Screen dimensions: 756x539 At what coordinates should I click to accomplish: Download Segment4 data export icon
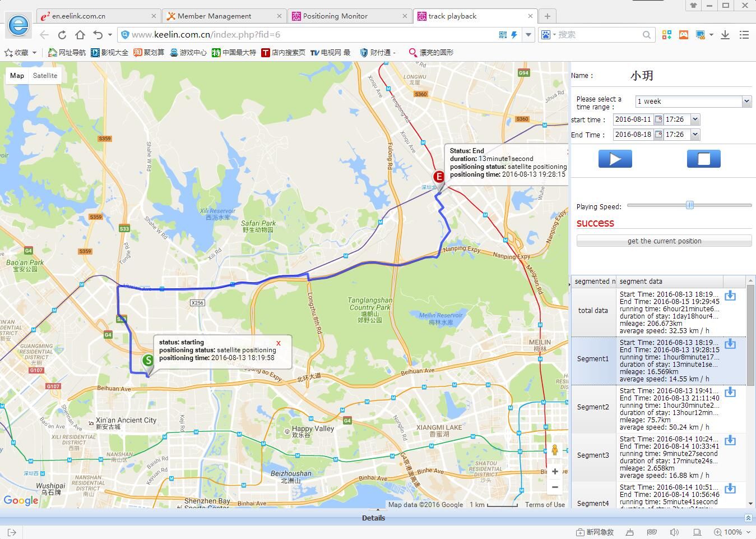pos(730,489)
